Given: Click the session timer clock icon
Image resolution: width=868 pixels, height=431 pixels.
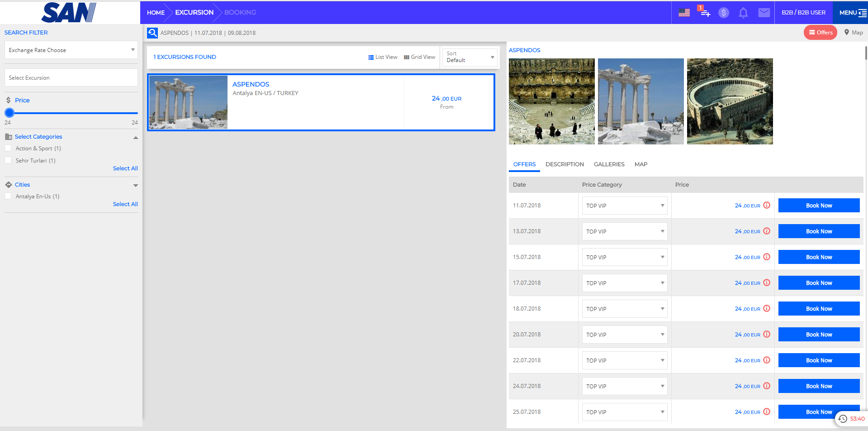Looking at the screenshot, I should 843,419.
